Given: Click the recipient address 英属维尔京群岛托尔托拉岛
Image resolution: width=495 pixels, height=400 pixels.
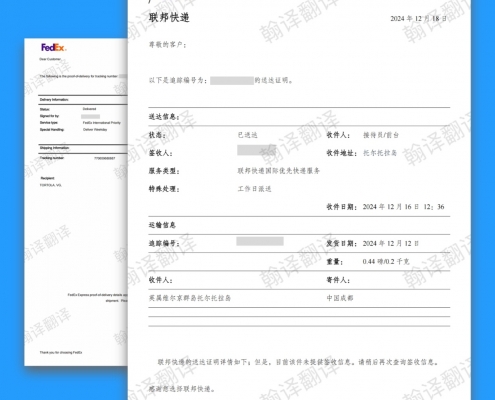Looking at the screenshot, I should (190, 298).
